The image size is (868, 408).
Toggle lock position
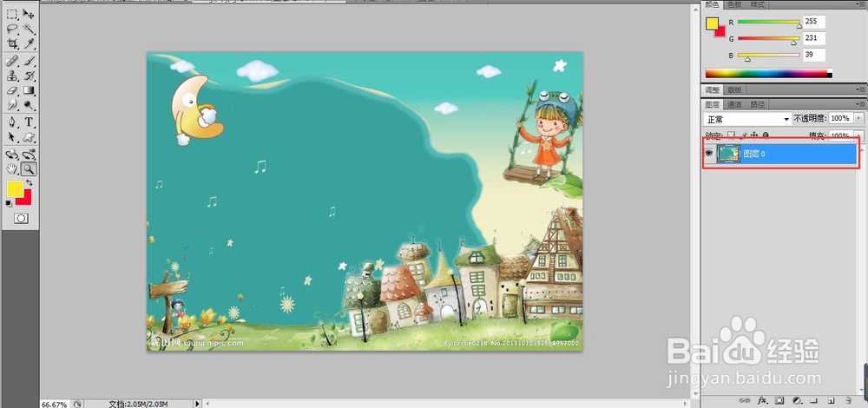pyautogui.click(x=754, y=135)
